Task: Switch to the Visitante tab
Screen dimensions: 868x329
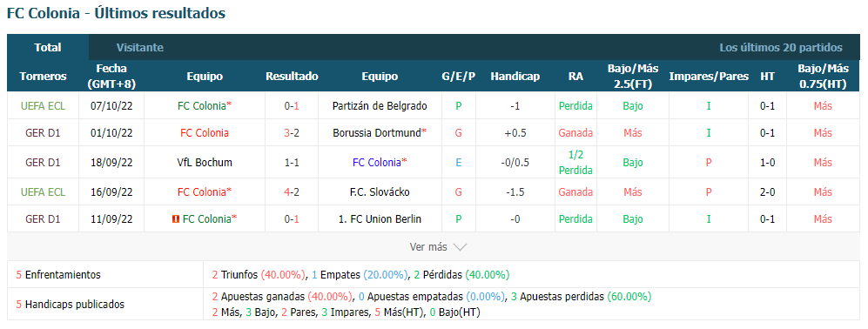Action: tap(140, 48)
